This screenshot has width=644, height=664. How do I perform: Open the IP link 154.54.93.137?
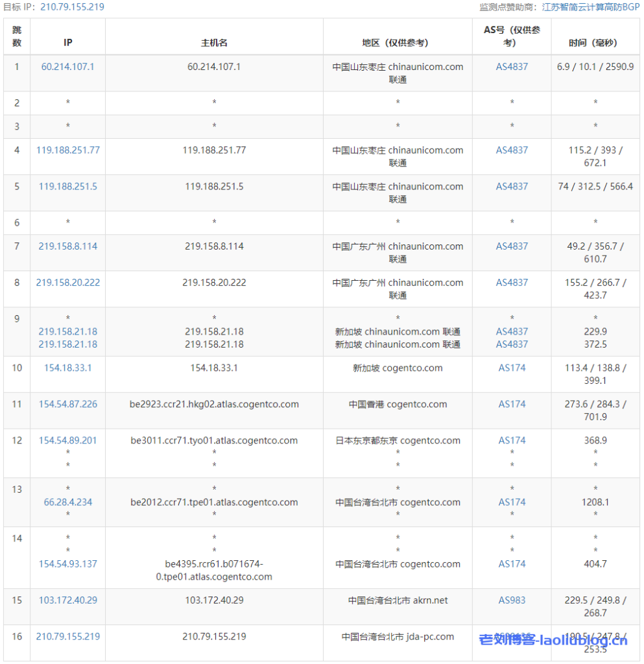click(67, 563)
